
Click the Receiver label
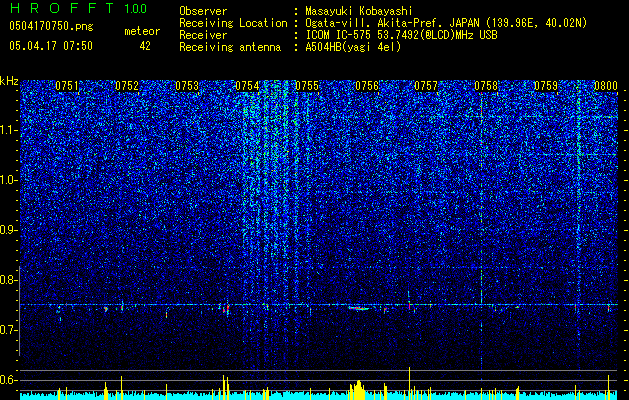pos(203,35)
